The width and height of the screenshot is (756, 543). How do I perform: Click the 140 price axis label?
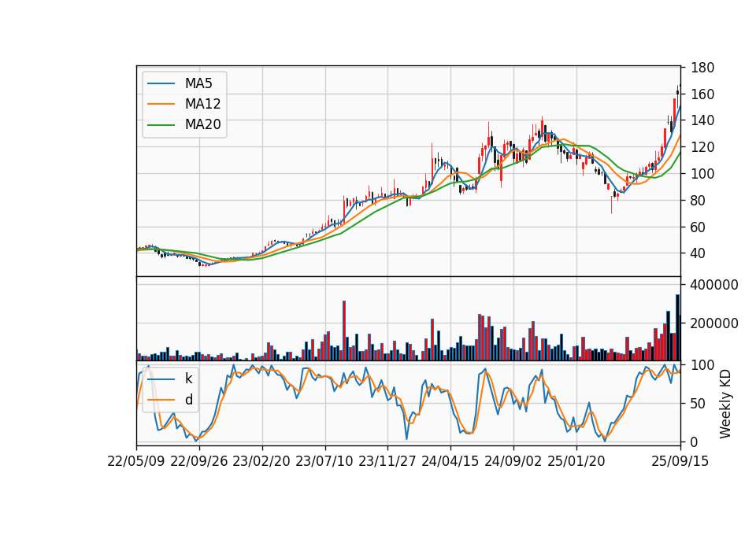[x=702, y=120]
